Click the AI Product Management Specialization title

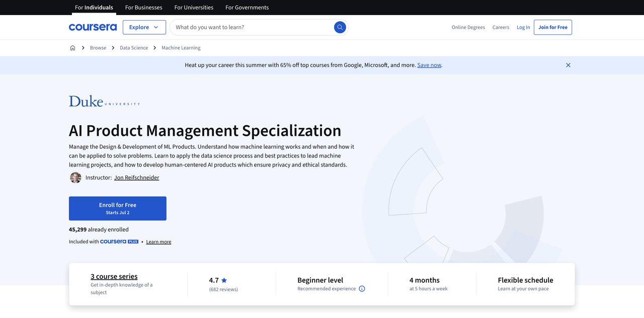tap(205, 130)
